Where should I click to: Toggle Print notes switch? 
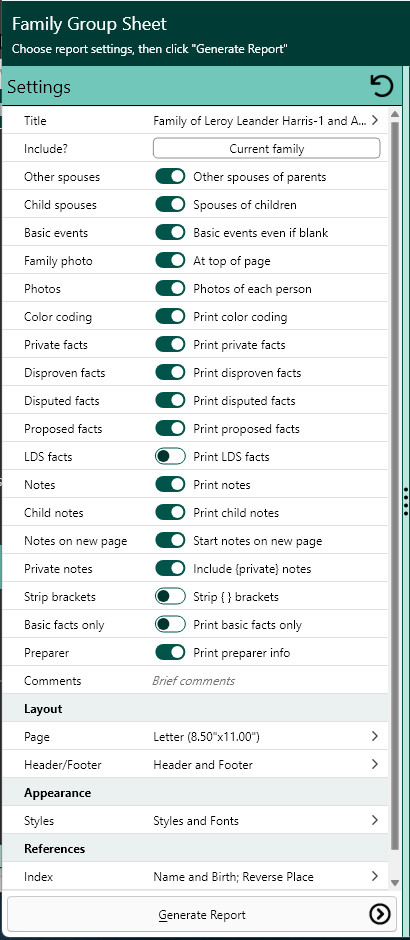coord(170,484)
